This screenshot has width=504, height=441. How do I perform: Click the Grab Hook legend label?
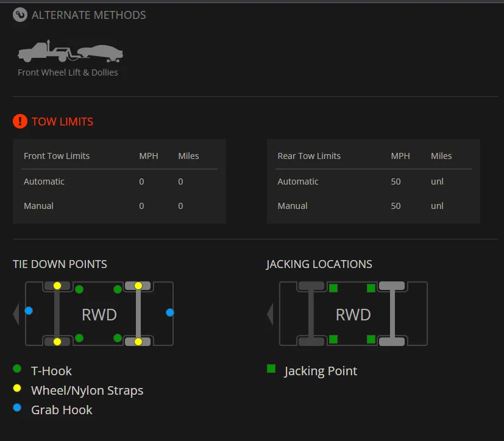tap(62, 410)
